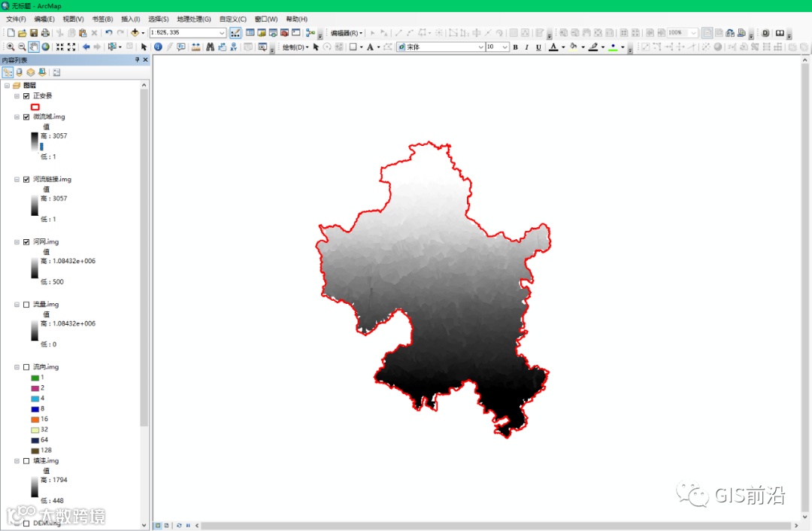Open the 自定义(C) menu
The height and width of the screenshot is (531, 812).
click(x=232, y=19)
